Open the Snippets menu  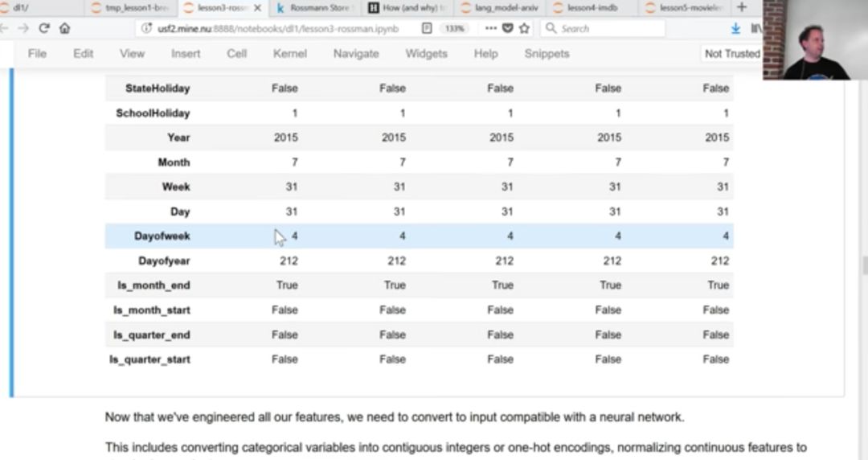547,54
